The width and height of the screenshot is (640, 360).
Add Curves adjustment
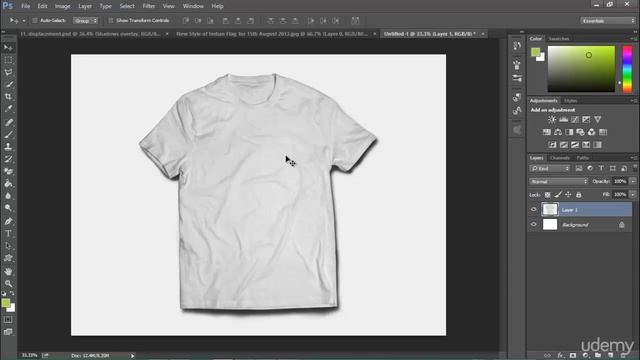point(575,120)
